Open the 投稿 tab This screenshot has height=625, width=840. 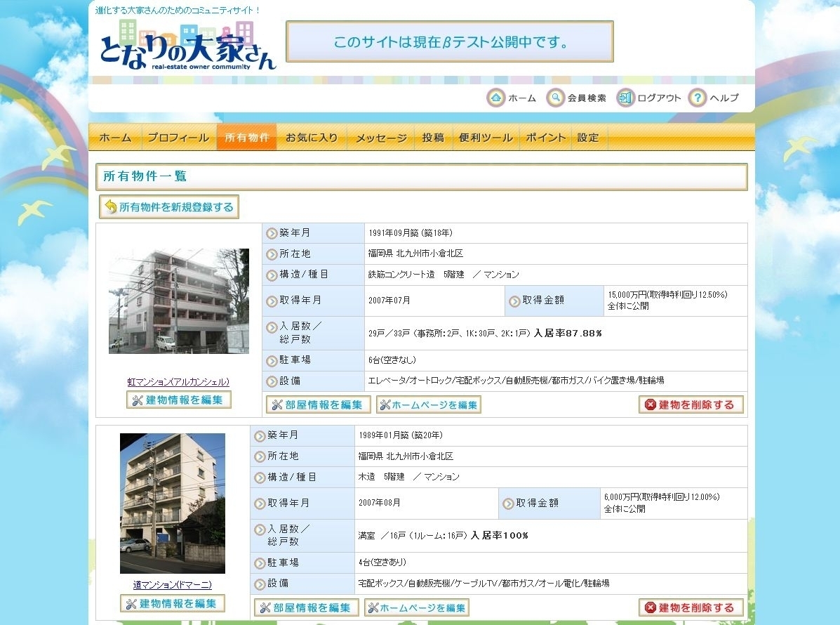pos(433,138)
